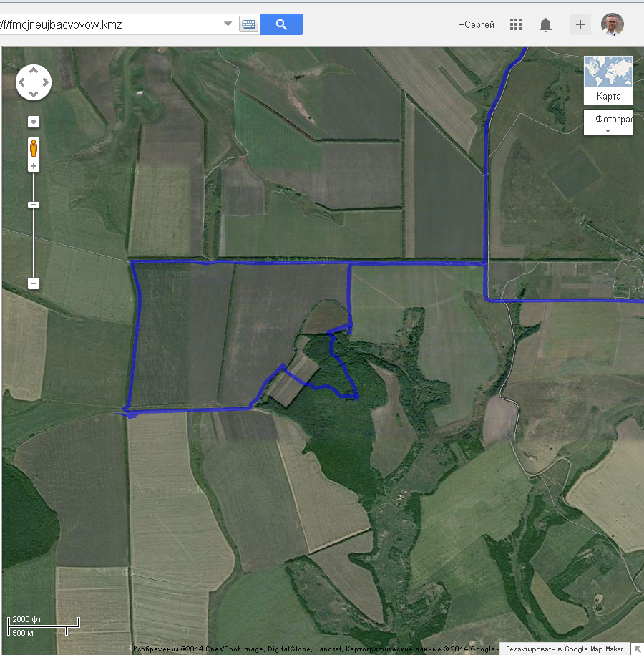Toggle the map scale bar units

click(x=43, y=626)
